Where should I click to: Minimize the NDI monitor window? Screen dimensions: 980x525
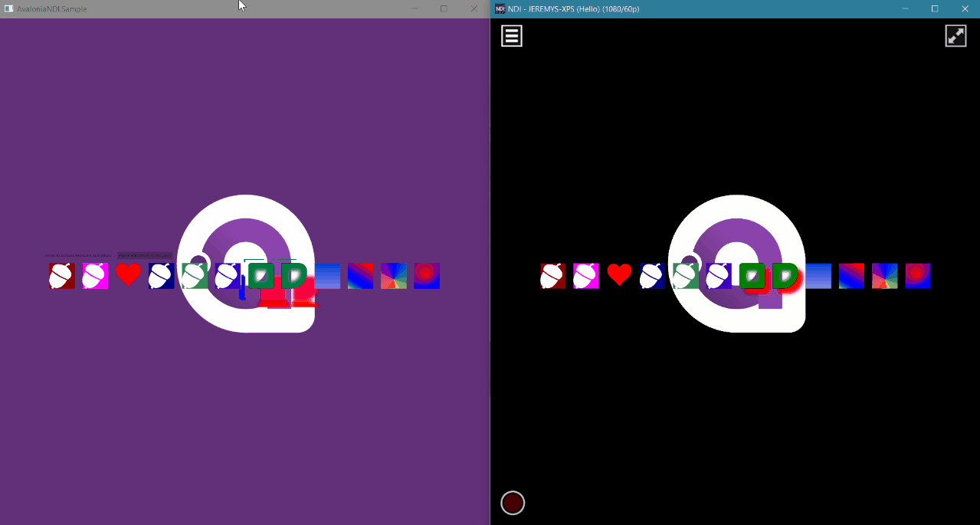(905, 8)
